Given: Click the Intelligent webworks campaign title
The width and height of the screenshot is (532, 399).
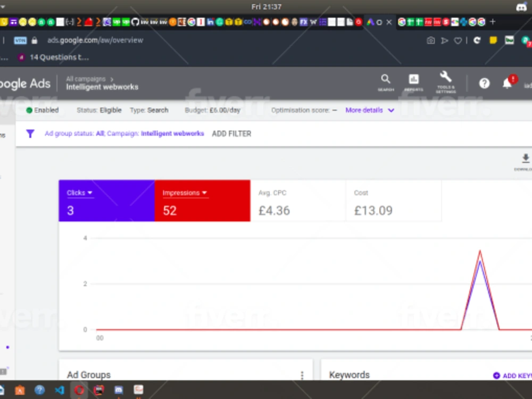Looking at the screenshot, I should 102,87.
